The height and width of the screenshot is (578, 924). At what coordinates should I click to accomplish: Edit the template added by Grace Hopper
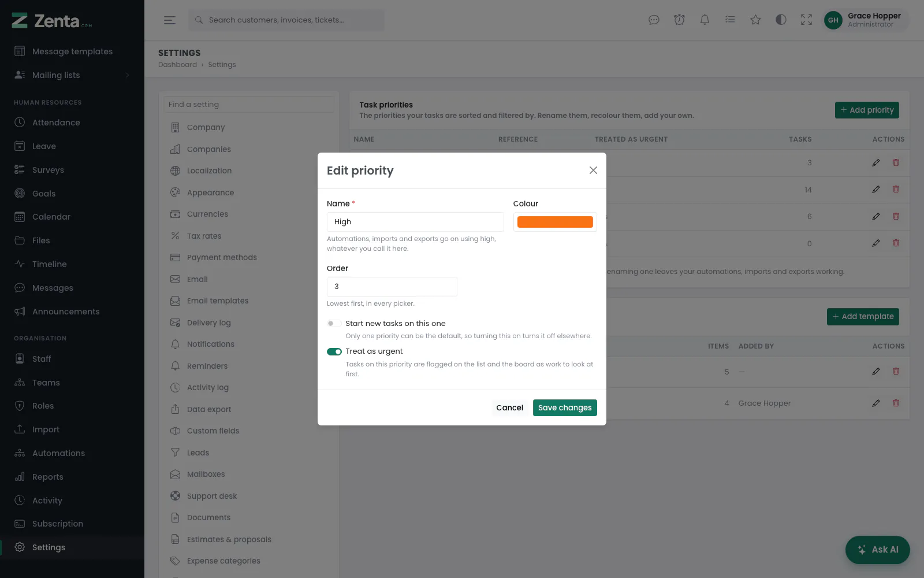(x=876, y=403)
